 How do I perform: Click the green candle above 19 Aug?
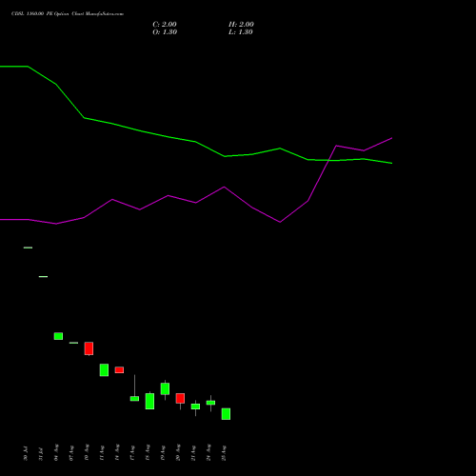165,389
